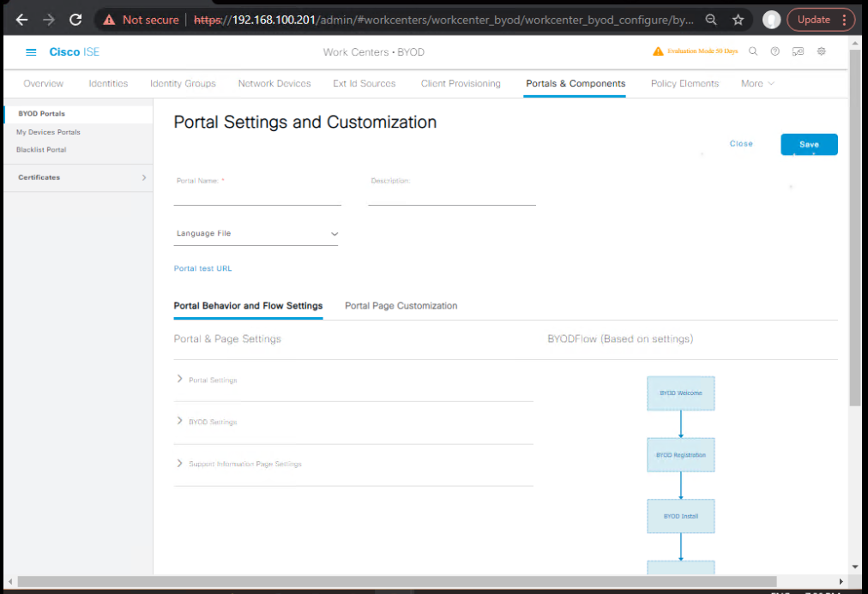868x594 pixels.
Task: Go to the Overview tab
Action: point(43,83)
